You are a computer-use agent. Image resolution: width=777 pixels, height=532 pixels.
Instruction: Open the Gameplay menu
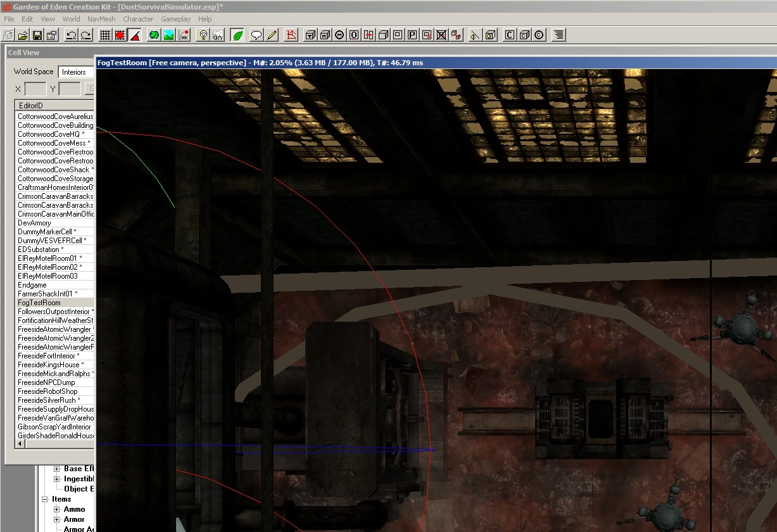176,19
